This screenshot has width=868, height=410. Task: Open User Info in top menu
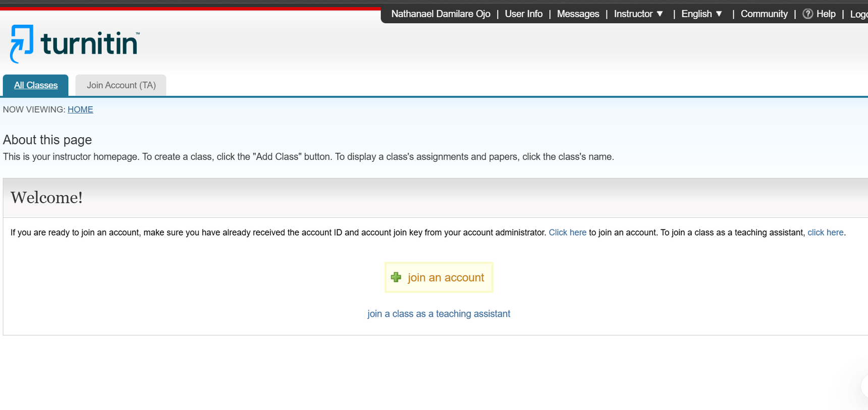[524, 14]
